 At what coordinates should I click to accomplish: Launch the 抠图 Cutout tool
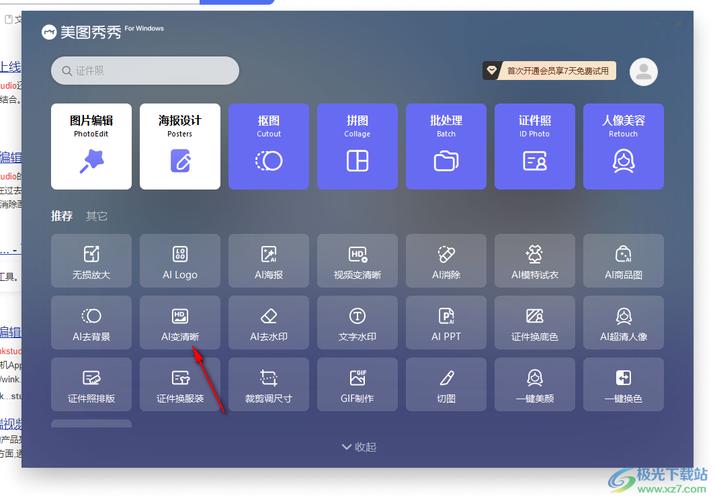click(x=269, y=146)
